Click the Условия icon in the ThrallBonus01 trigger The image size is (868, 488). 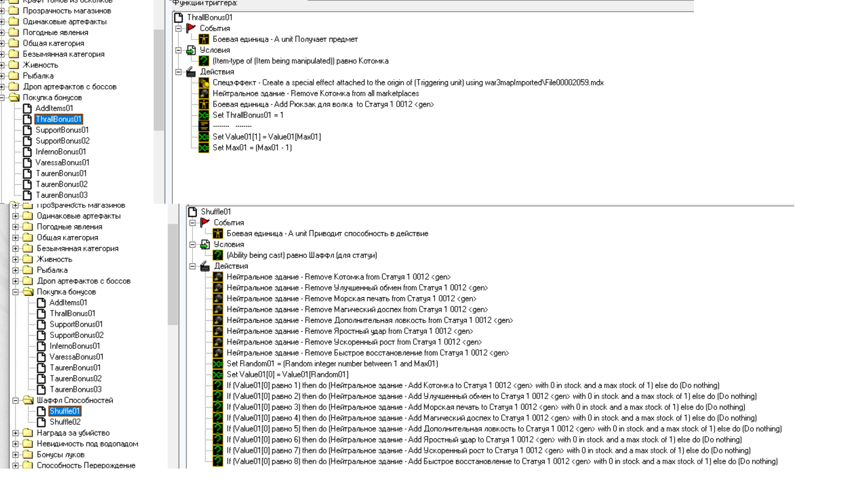pyautogui.click(x=191, y=50)
